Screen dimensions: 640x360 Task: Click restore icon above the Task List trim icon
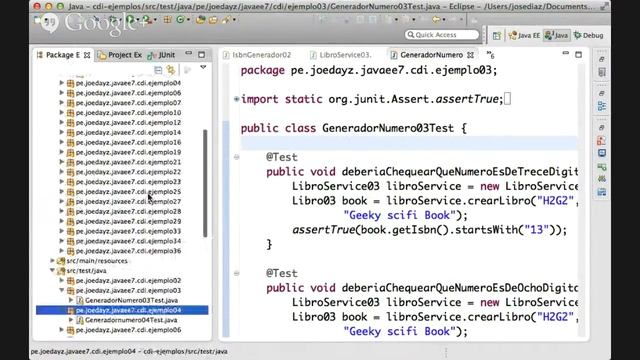[x=602, y=59]
